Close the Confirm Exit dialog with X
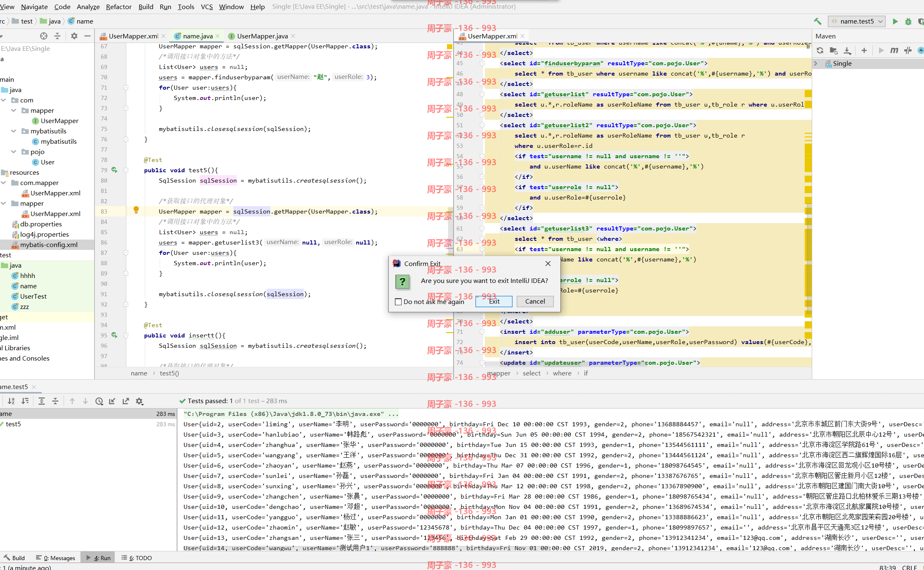 (x=548, y=264)
